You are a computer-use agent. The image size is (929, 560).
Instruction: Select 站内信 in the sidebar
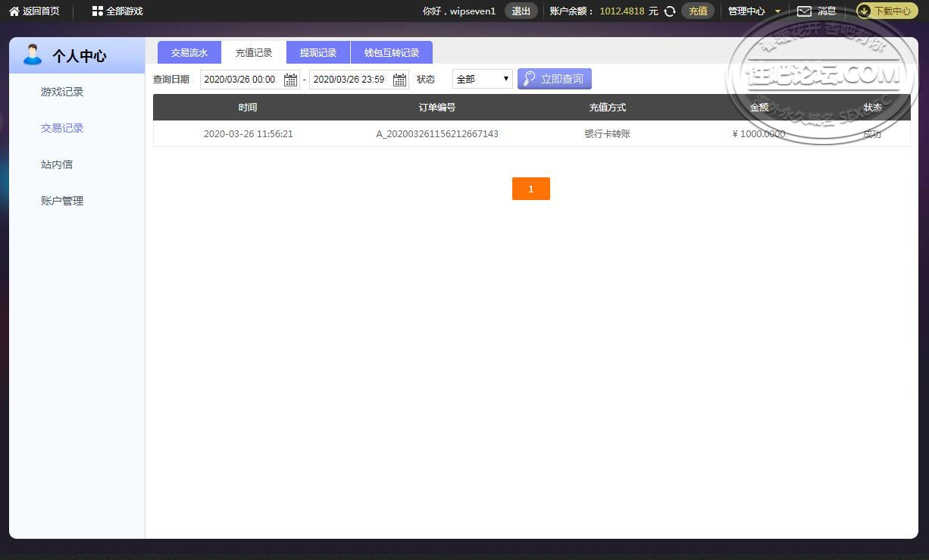pos(57,164)
